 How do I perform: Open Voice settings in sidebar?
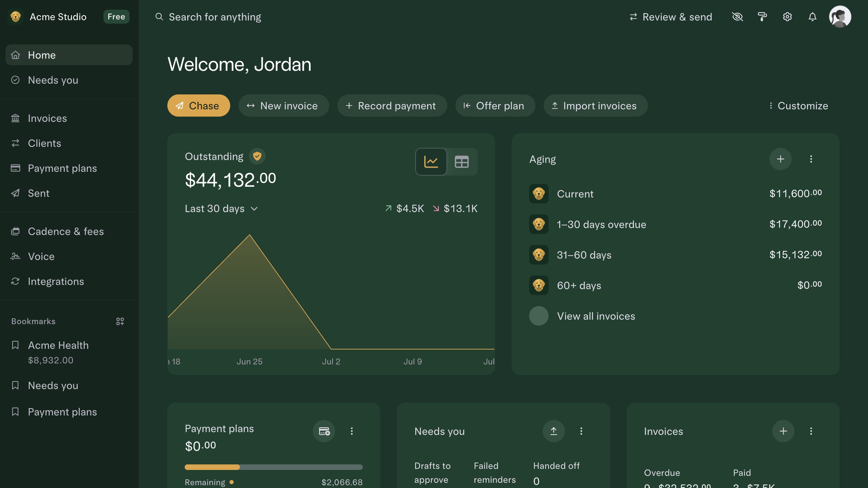coord(69,256)
